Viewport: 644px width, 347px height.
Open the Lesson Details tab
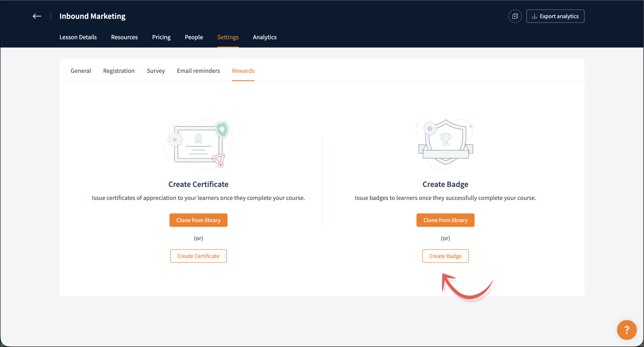pos(78,37)
